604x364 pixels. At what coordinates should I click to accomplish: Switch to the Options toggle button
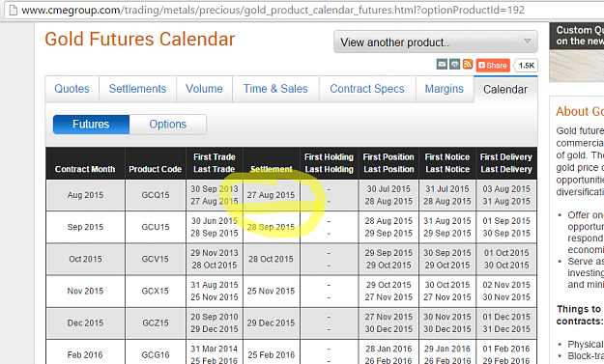pos(168,125)
